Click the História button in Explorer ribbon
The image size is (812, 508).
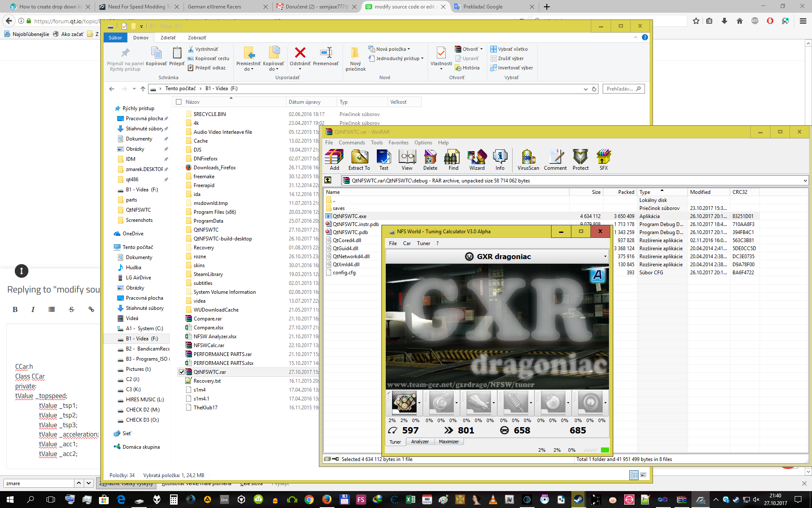(467, 68)
